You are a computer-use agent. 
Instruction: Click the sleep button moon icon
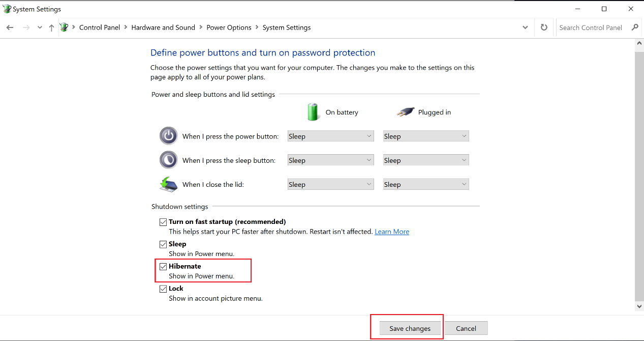(x=168, y=160)
